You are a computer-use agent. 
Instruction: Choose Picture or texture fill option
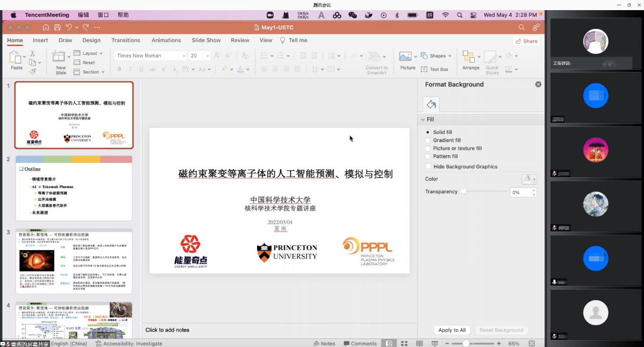point(428,149)
